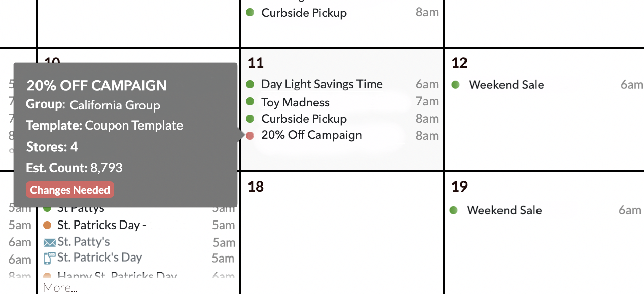Select the day 18 calendar cell

[x=342, y=233]
